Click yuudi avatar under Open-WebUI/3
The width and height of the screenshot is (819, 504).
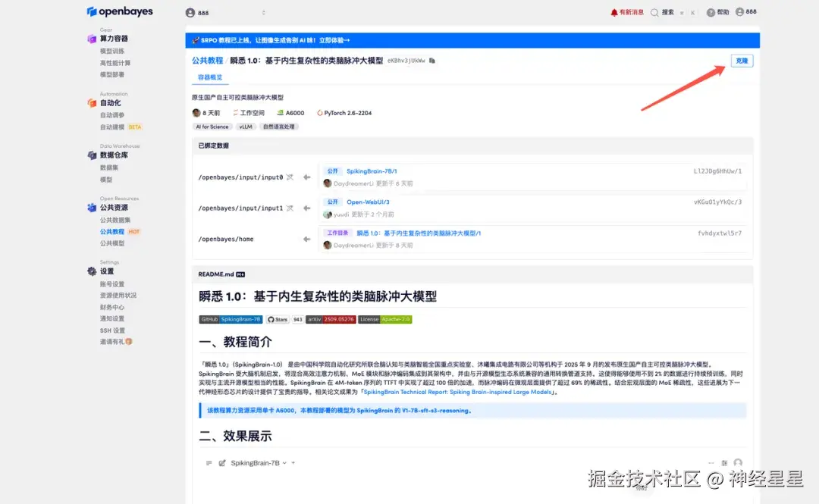point(328,214)
